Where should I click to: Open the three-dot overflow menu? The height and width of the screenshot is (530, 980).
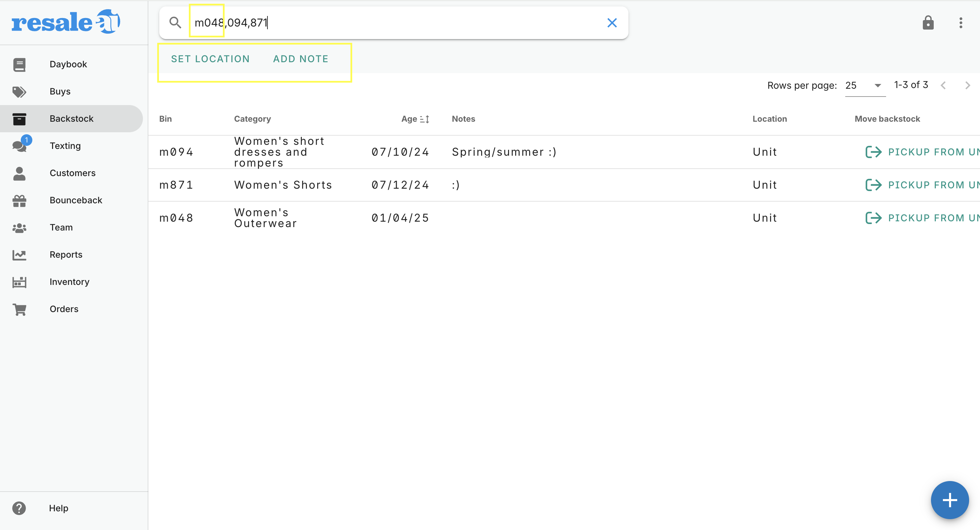point(961,23)
